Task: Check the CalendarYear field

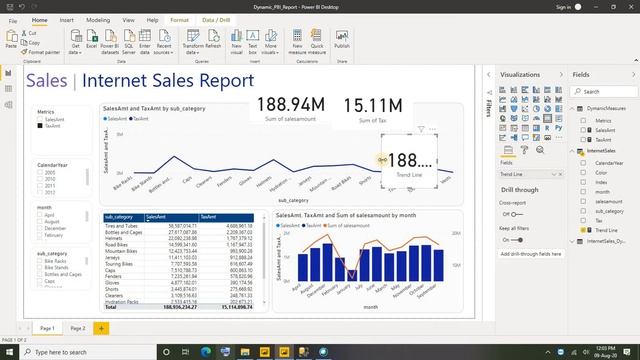Action: (x=583, y=163)
